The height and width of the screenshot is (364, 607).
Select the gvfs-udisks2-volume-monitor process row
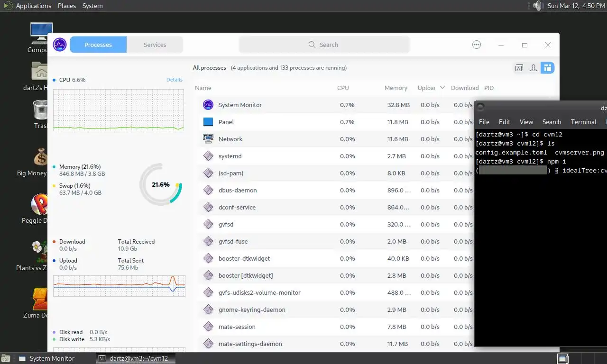[x=336, y=292]
